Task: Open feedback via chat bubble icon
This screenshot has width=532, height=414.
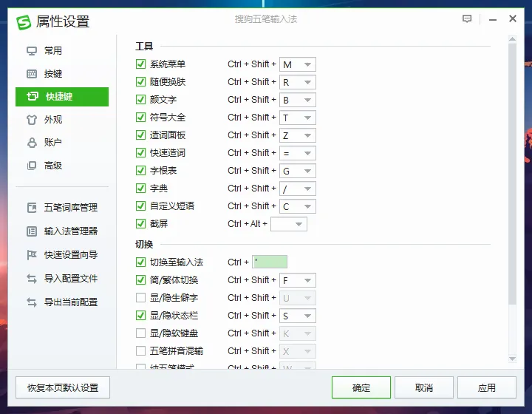Action: [x=467, y=18]
